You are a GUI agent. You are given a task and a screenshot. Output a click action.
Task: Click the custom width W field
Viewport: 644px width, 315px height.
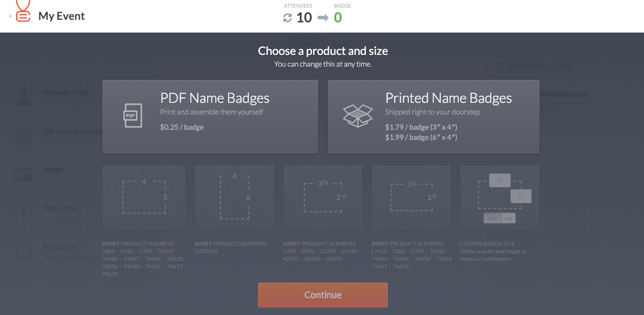500,180
